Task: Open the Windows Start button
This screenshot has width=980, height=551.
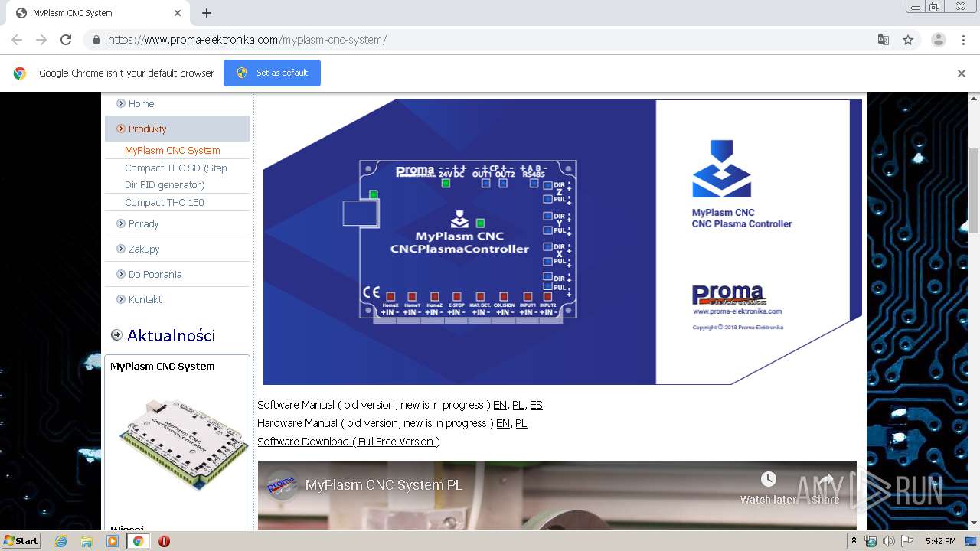Action: point(21,541)
